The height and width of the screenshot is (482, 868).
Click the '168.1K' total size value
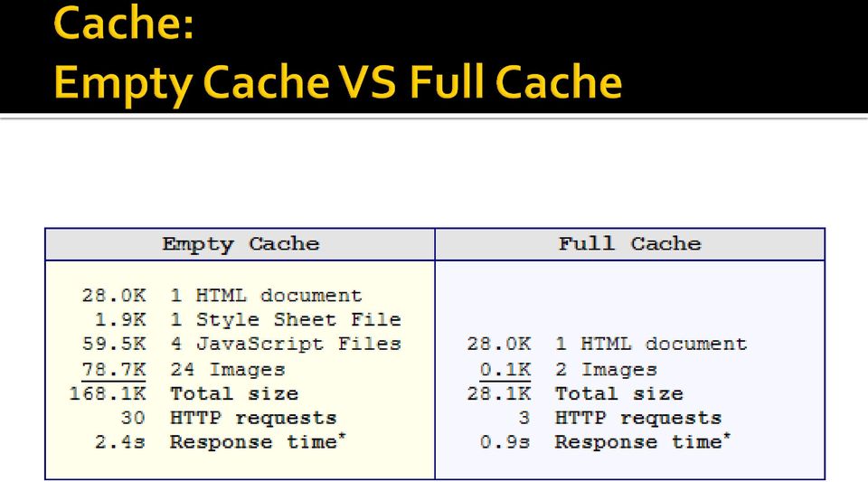click(x=108, y=393)
